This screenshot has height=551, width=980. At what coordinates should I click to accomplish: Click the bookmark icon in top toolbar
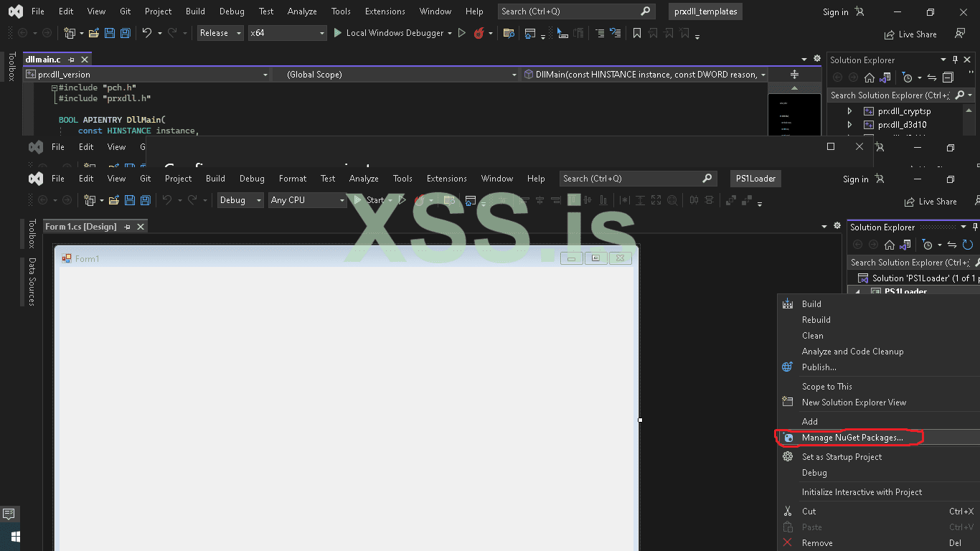click(636, 33)
